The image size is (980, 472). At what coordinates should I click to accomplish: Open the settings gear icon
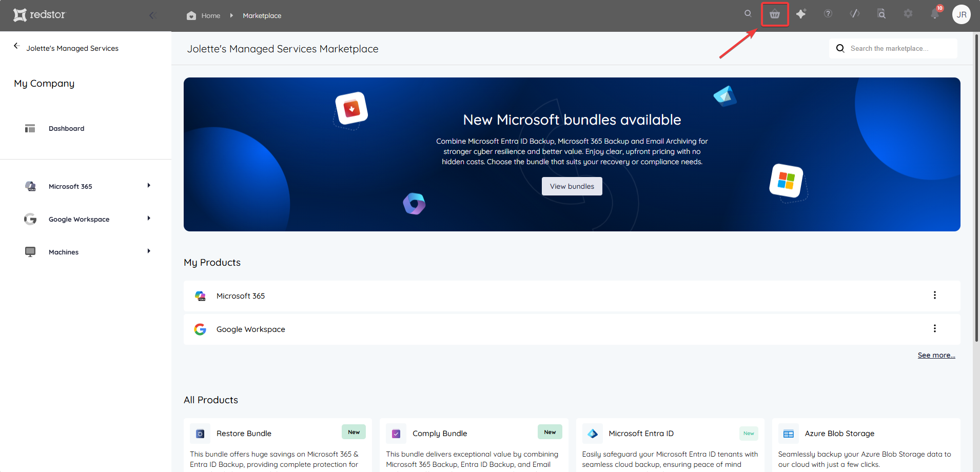[x=908, y=14]
